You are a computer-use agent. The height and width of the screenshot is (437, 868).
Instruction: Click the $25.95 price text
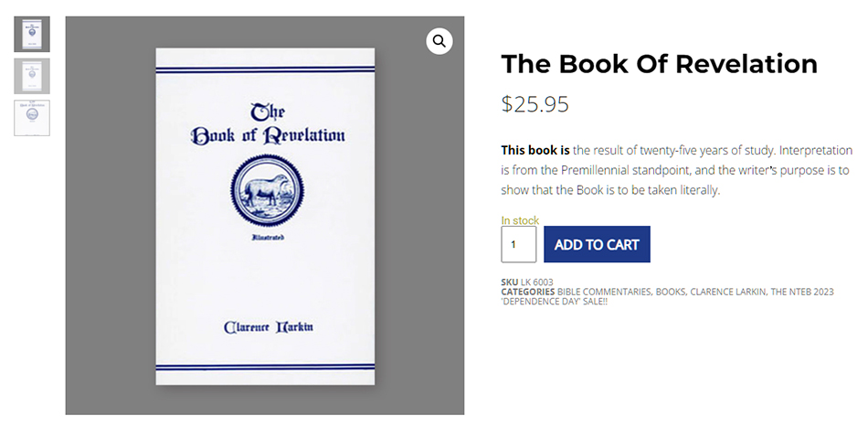535,104
